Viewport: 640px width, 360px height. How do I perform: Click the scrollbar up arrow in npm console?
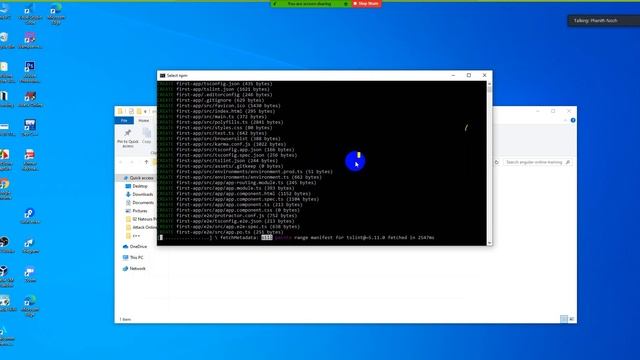489,83
